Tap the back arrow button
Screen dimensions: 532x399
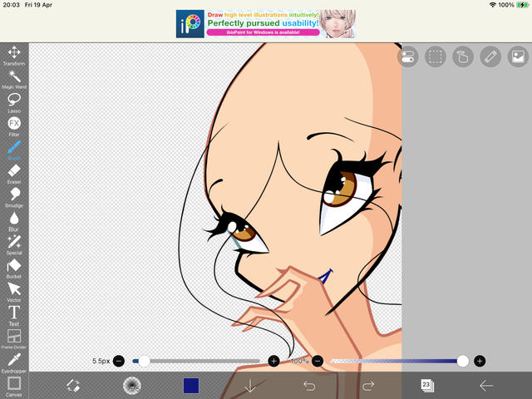tap(486, 386)
